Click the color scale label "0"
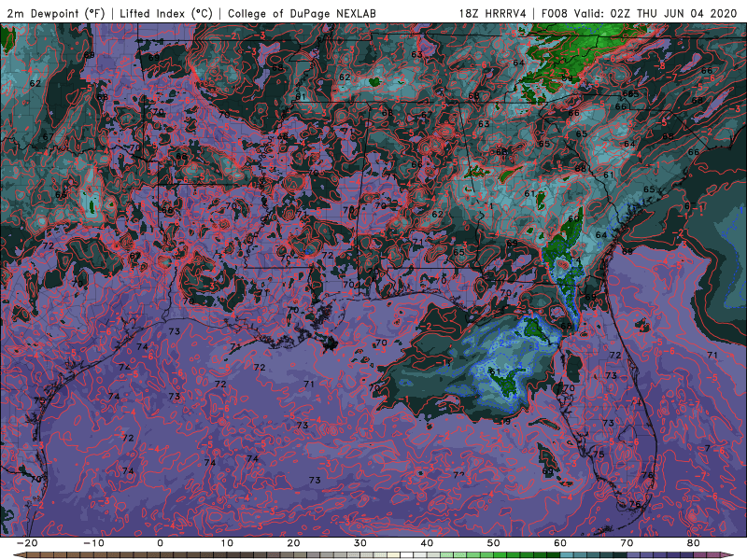Screen dimensions: 747x560 pyautogui.click(x=160, y=543)
